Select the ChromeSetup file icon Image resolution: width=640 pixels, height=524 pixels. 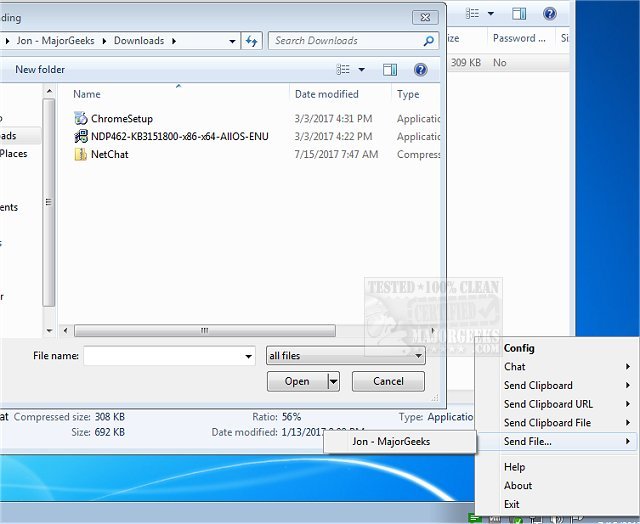tap(81, 118)
